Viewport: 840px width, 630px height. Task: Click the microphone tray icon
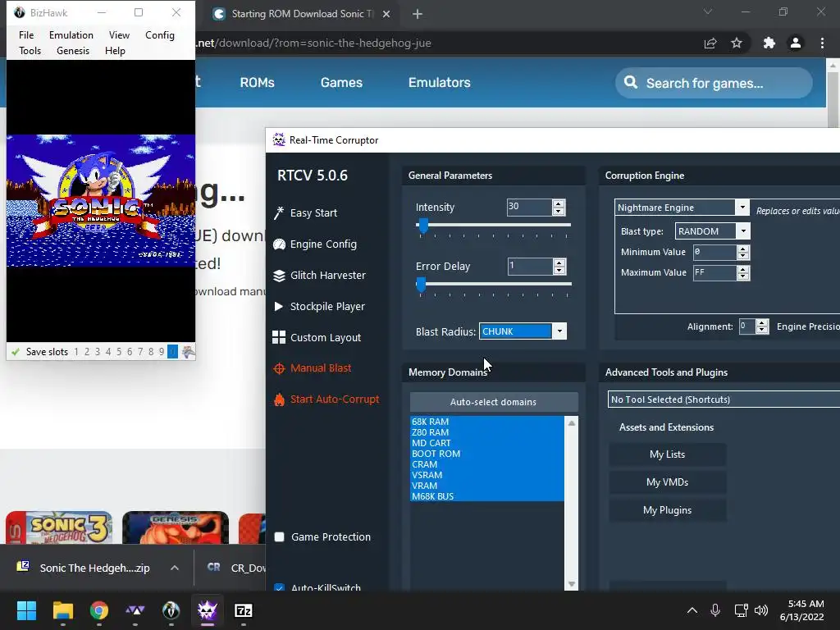[715, 610]
